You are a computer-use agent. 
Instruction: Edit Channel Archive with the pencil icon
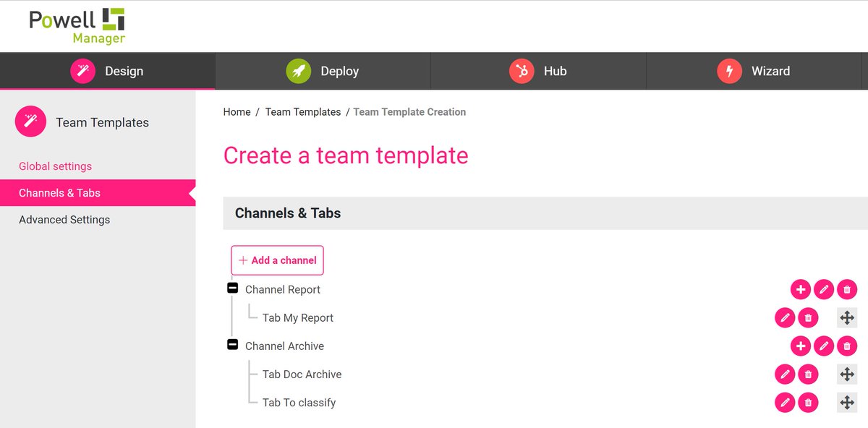(824, 346)
